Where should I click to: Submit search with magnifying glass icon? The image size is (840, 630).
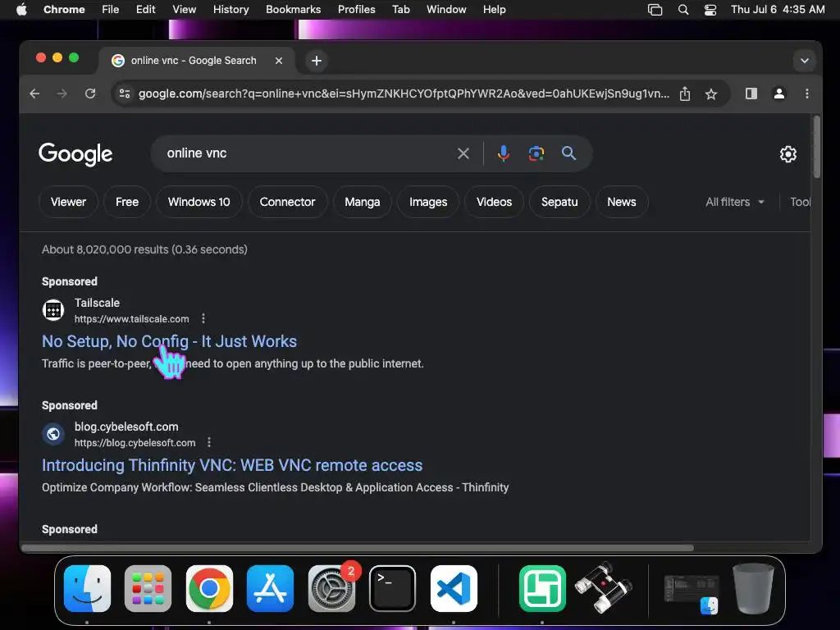tap(569, 153)
